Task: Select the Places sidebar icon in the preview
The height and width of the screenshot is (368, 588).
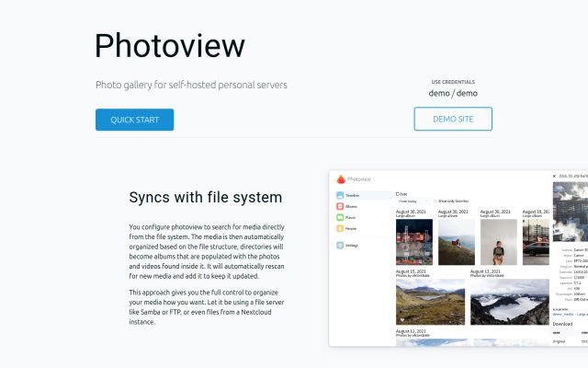Action: pos(340,217)
